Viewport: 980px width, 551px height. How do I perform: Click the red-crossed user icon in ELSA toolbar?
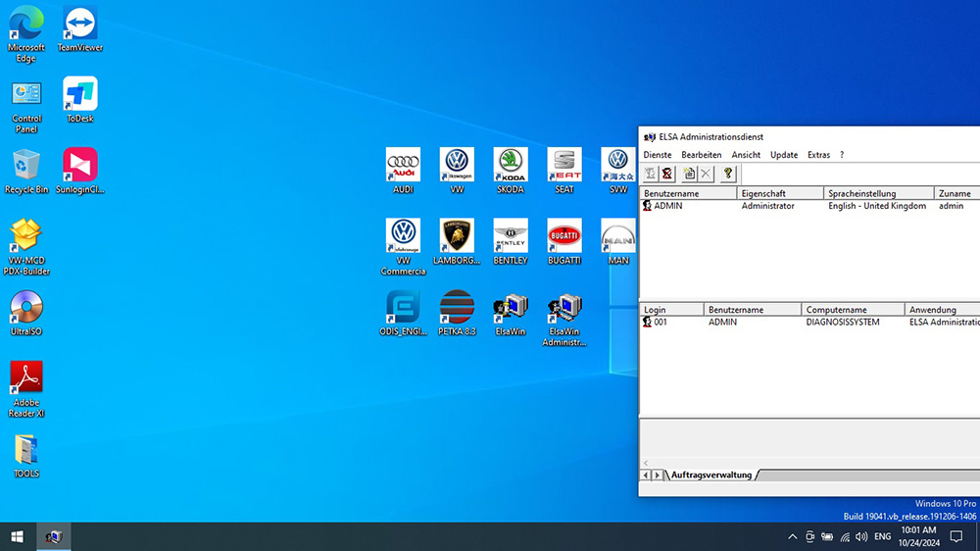point(667,174)
